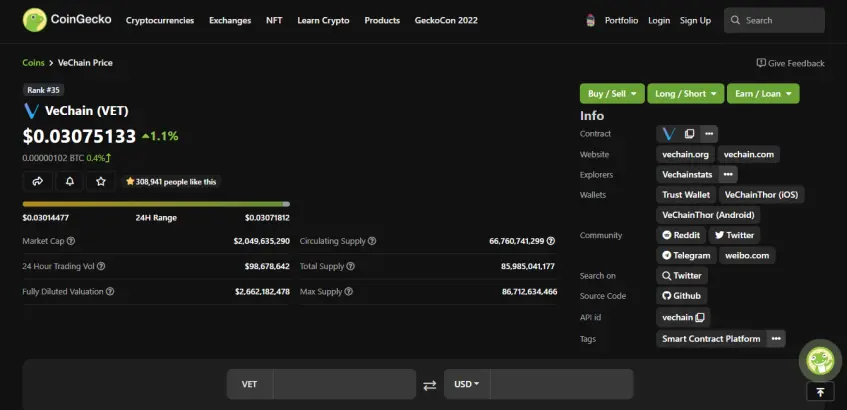Open the Products menu

click(x=382, y=21)
